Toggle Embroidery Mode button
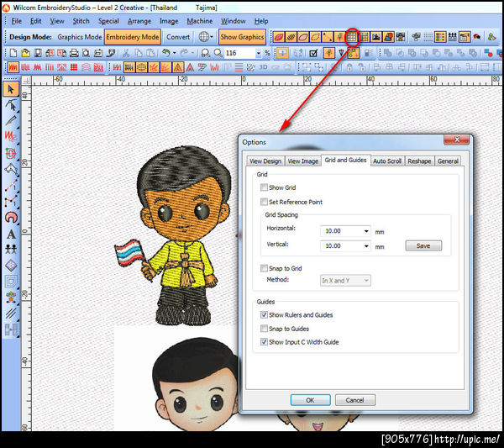Image resolution: width=504 pixels, height=448 pixels. pyautogui.click(x=133, y=37)
